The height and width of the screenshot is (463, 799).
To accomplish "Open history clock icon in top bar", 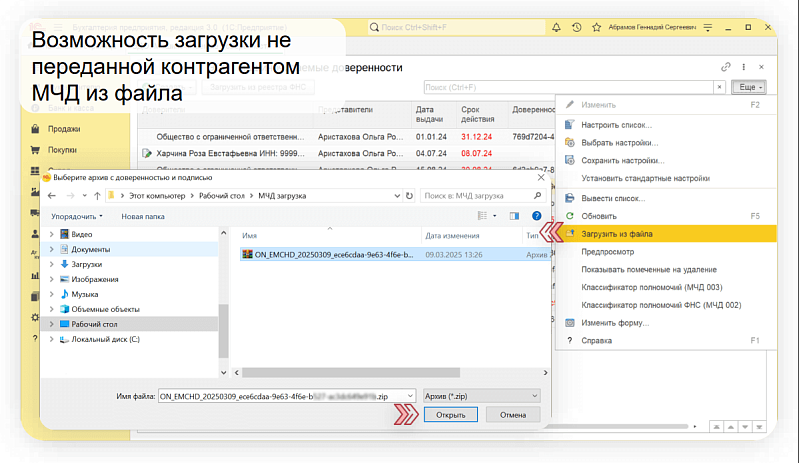I will click(576, 28).
